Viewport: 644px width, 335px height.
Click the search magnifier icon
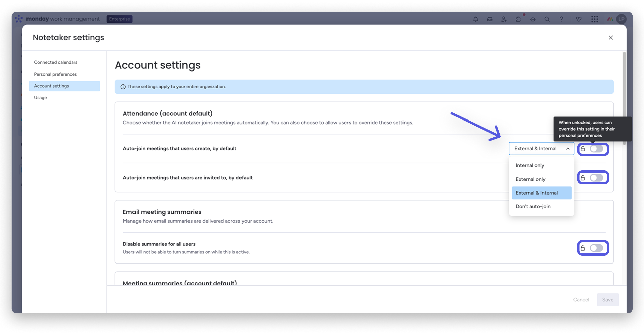(547, 19)
